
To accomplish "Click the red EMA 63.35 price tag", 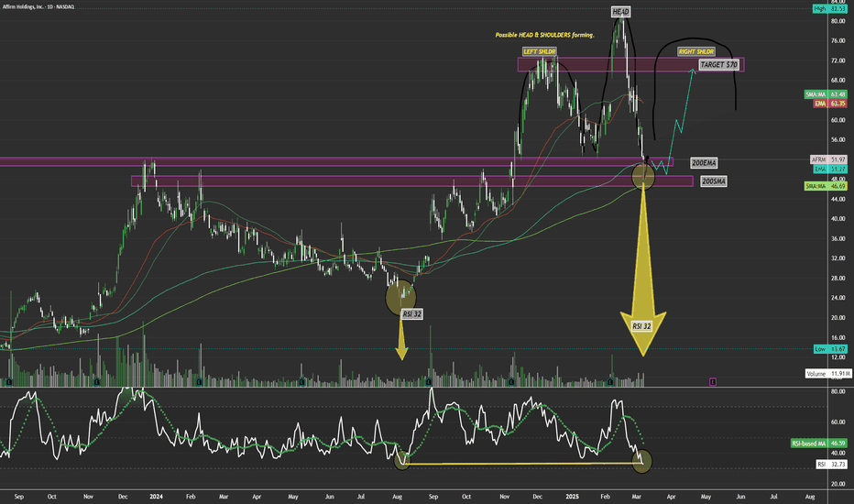I will pos(829,104).
